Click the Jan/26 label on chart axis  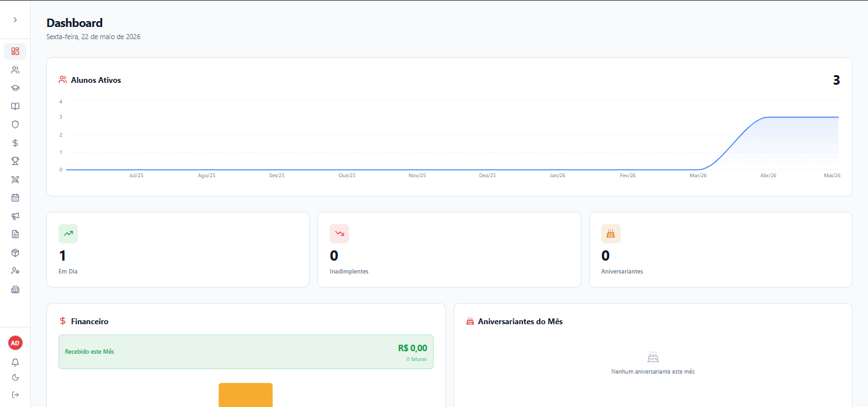(558, 175)
